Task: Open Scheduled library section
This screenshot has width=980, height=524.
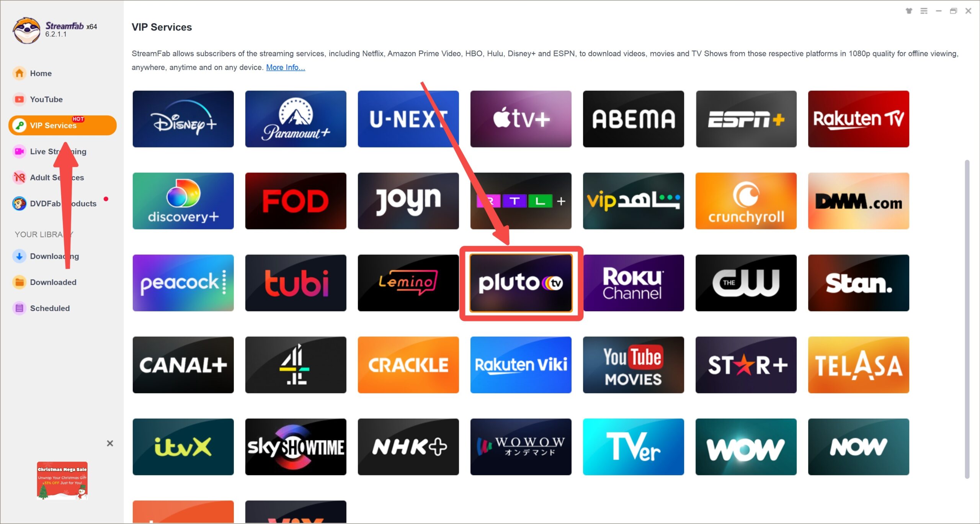Action: 50,308
